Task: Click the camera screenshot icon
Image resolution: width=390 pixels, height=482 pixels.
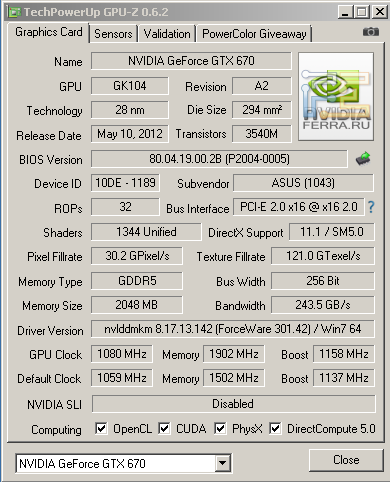Action: pyautogui.click(x=371, y=32)
